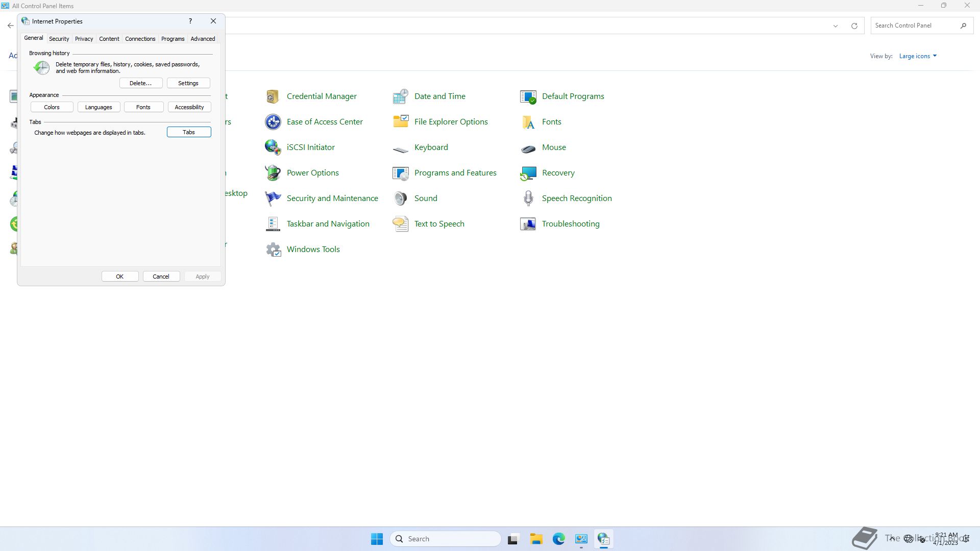The image size is (980, 551).
Task: Open the Troubleshooting link
Action: [x=571, y=224]
